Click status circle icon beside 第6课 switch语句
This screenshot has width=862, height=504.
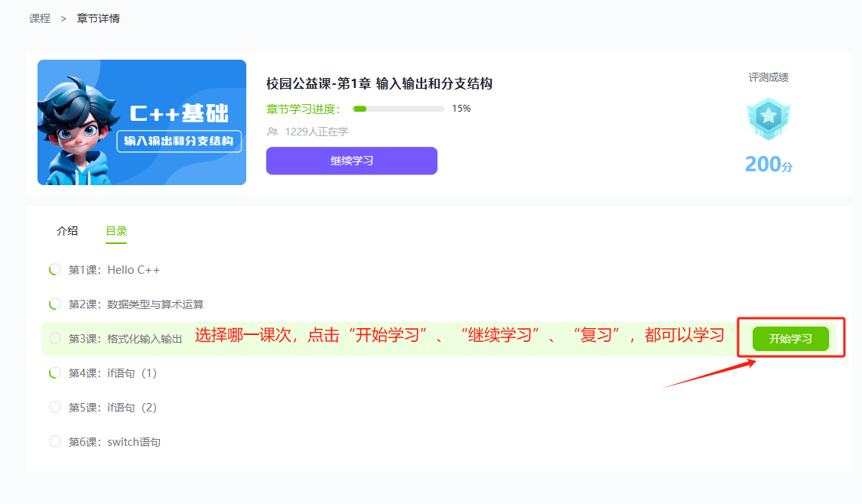(54, 441)
